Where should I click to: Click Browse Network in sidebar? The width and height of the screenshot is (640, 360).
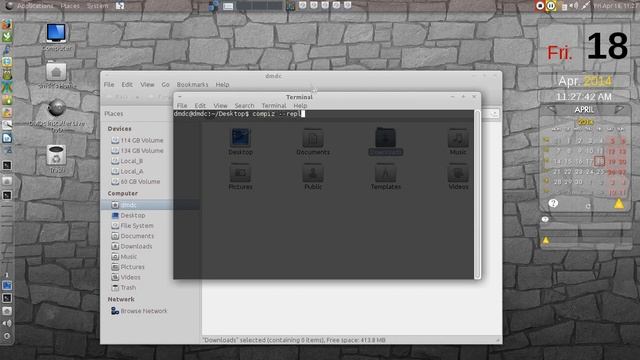[x=139, y=311]
